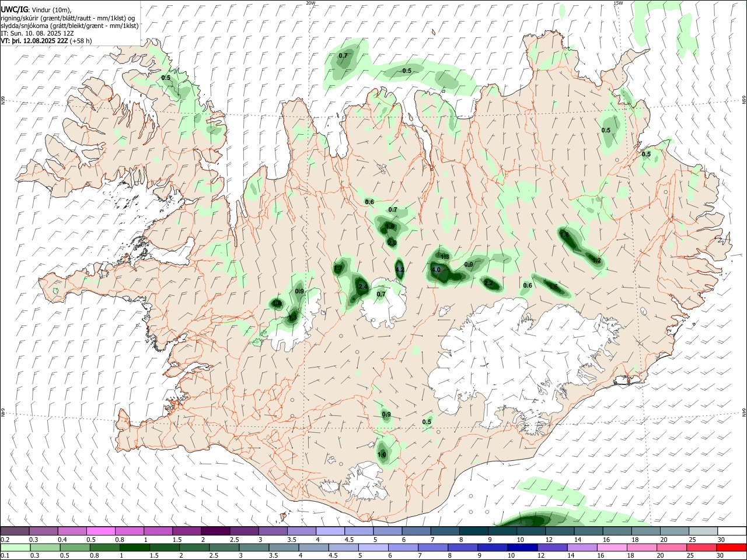This screenshot has width=747, height=560.
Task: Click the 15W longitude label
Action: (618, 3)
